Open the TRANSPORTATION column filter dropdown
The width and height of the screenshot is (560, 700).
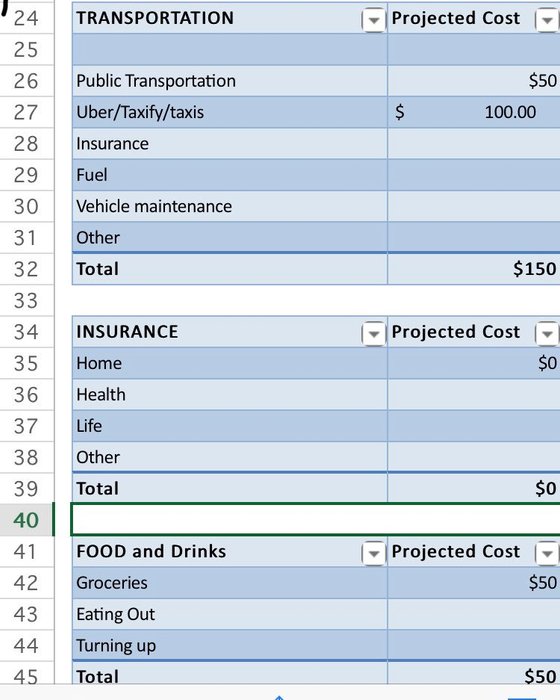[373, 20]
